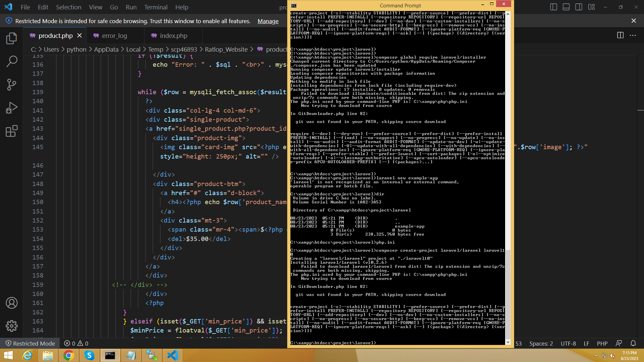The image size is (644, 362).
Task: Toggle Primary Side Bar layout button
Action: click(553, 7)
